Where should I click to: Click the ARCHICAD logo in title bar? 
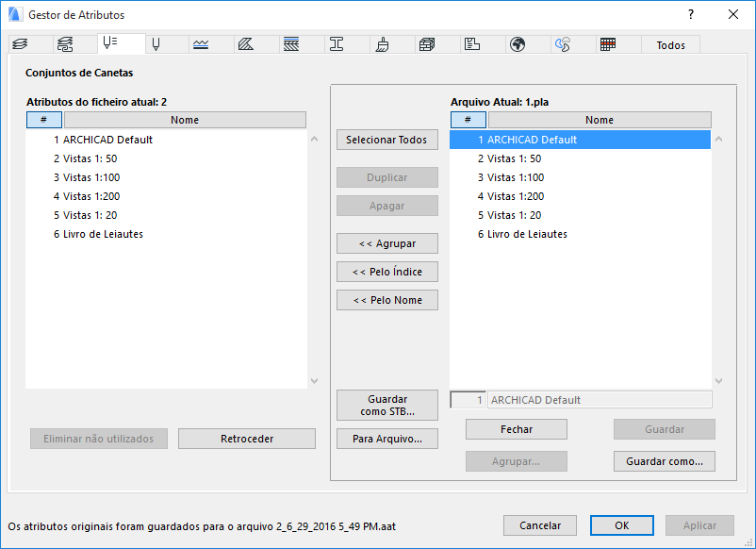pos(15,14)
